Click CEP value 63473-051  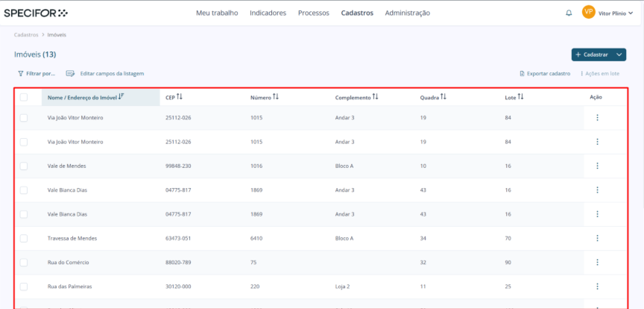pyautogui.click(x=178, y=238)
